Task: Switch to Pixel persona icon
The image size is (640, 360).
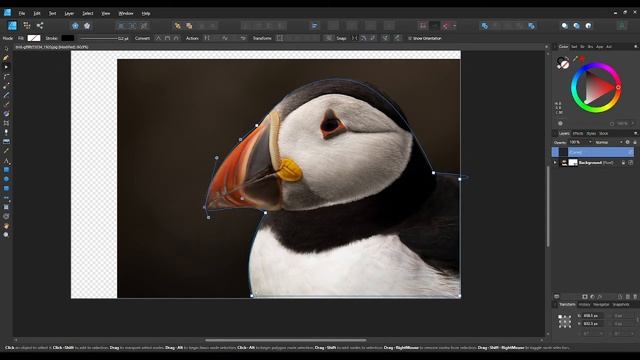Action: point(27,26)
